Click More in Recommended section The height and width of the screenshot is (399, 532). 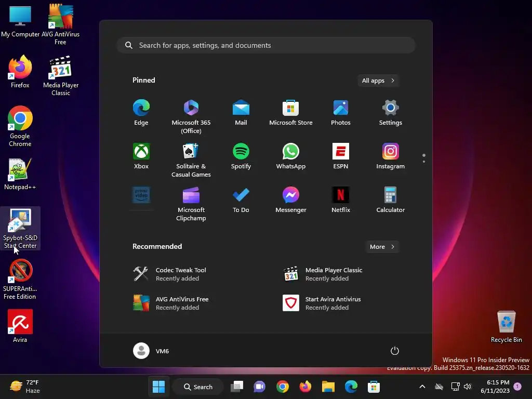tap(382, 247)
